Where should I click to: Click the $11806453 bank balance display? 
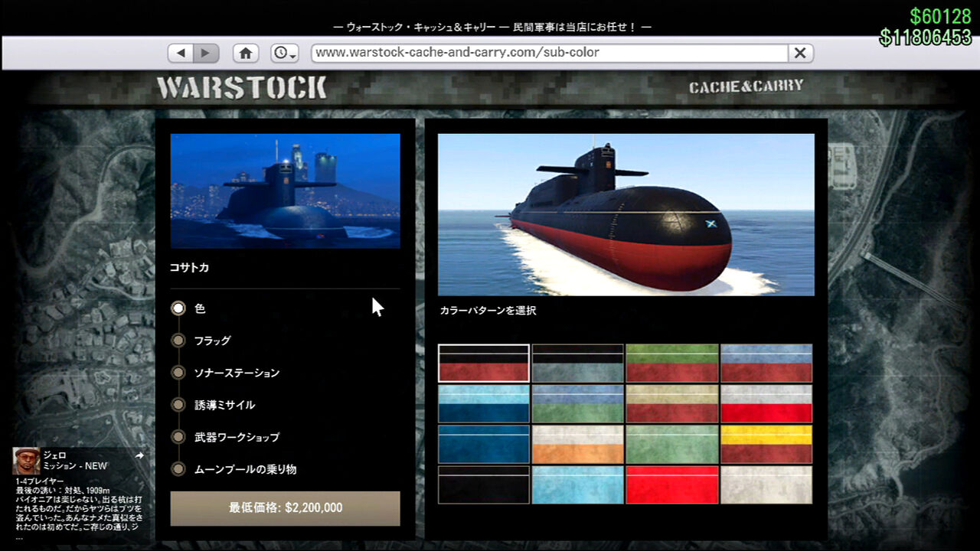point(925,37)
